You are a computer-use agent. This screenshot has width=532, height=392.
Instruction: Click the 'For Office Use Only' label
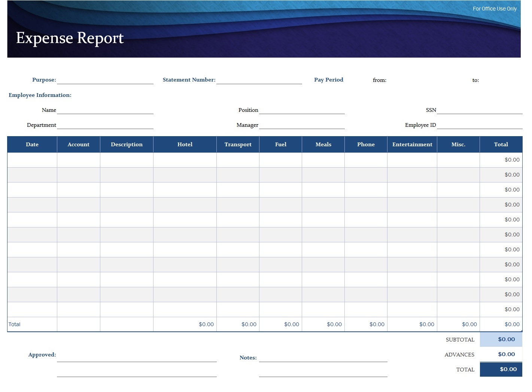click(x=495, y=8)
